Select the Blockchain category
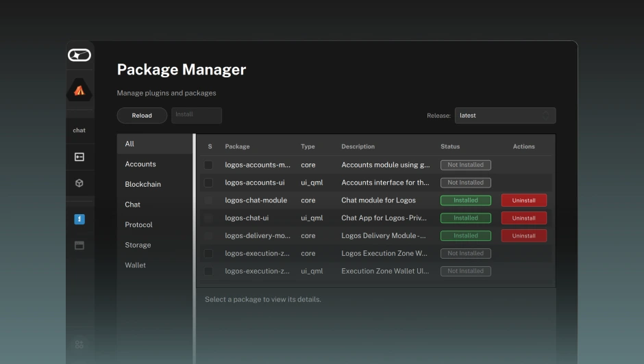Viewport: 644px width, 364px height. (x=155, y=184)
